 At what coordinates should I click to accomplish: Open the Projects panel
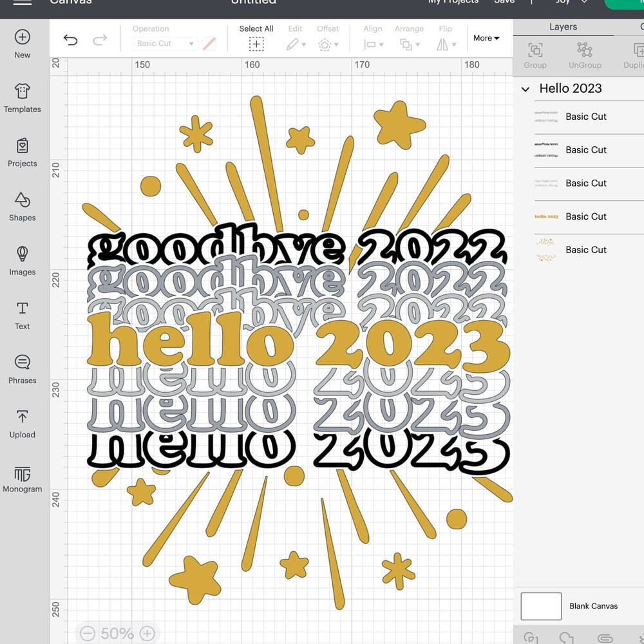(22, 146)
